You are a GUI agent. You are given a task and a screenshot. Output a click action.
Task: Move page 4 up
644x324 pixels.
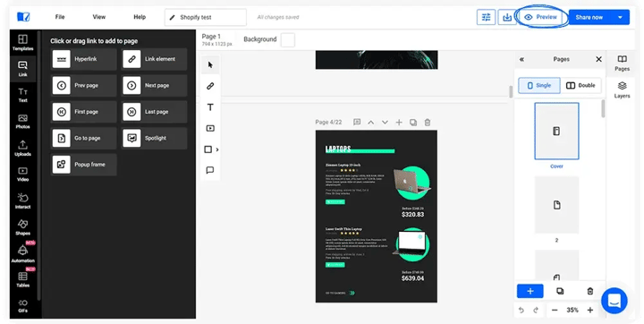[x=371, y=122]
